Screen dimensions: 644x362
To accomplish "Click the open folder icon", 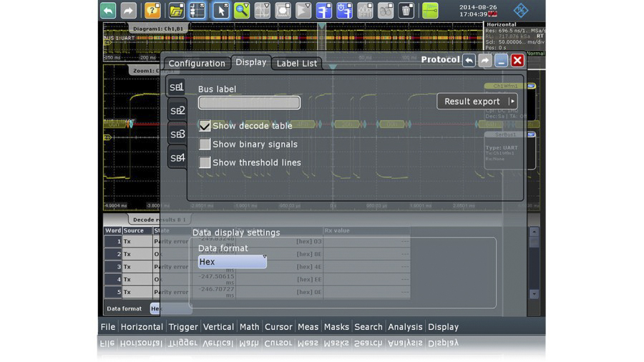I will coord(176,10).
